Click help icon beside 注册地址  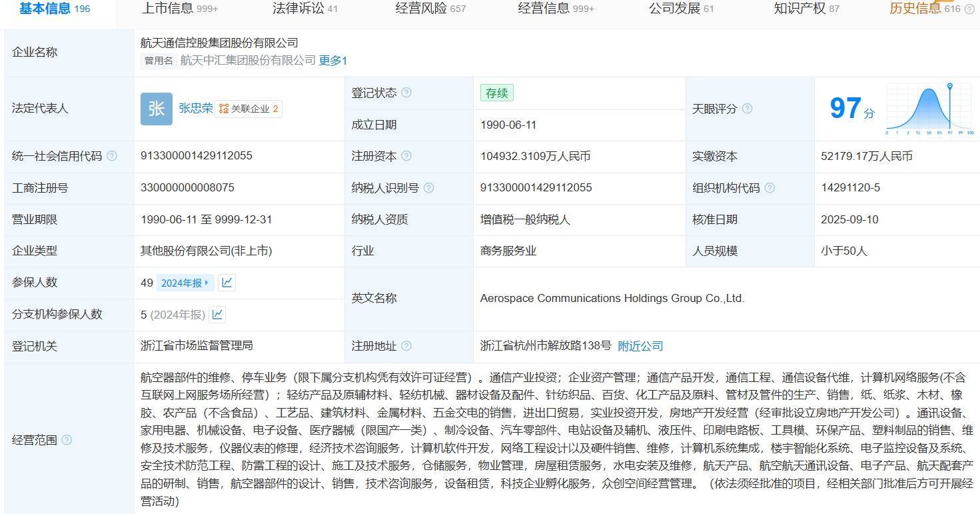[406, 346]
